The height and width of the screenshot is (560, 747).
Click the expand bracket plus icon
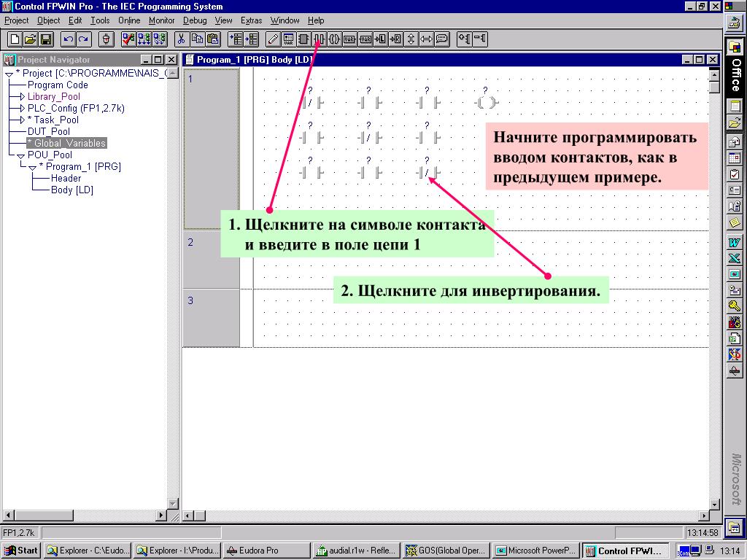coord(463,39)
